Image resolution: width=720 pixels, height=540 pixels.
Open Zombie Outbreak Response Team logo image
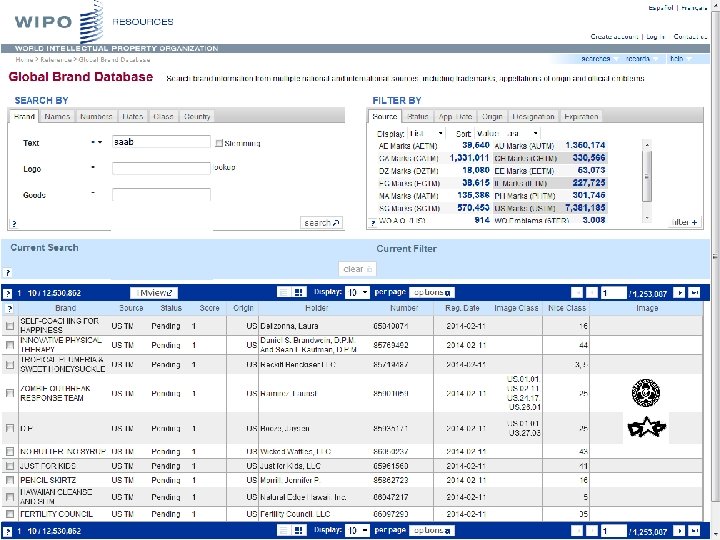646,393
